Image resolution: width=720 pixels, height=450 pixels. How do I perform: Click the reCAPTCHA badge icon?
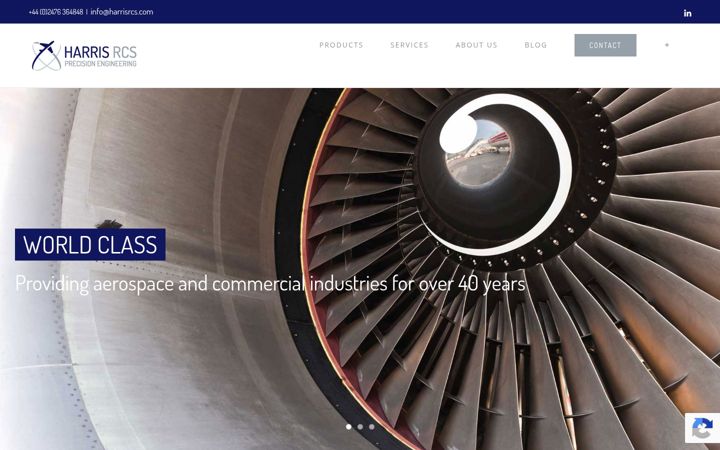[703, 428]
